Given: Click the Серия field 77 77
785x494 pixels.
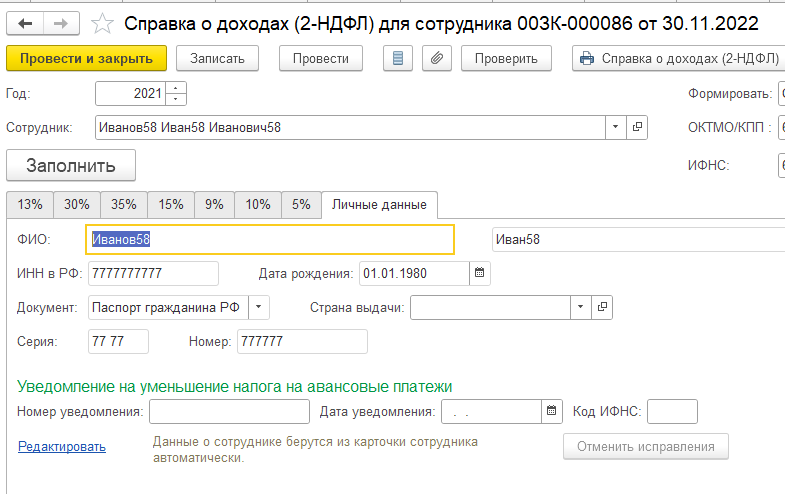Looking at the screenshot, I should click(118, 341).
